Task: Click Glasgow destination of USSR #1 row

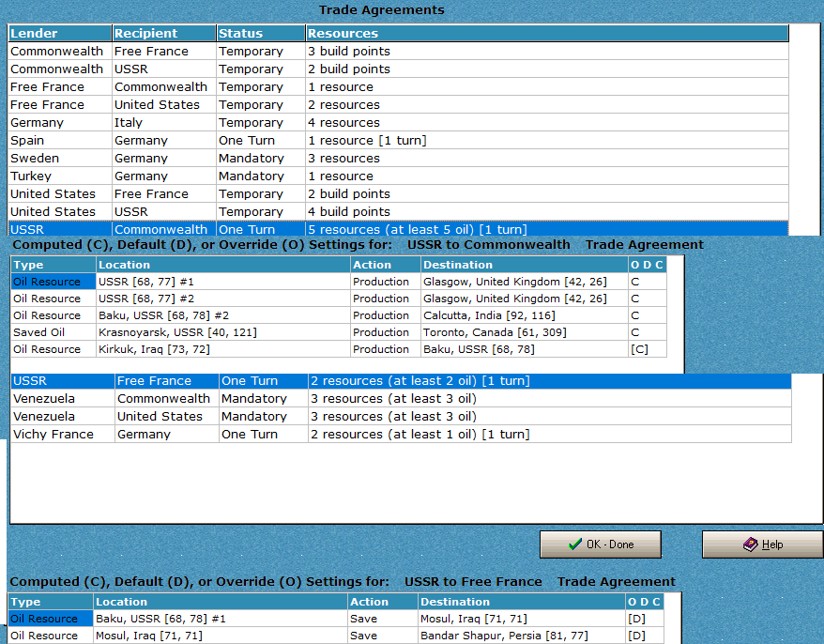Action: pos(524,283)
